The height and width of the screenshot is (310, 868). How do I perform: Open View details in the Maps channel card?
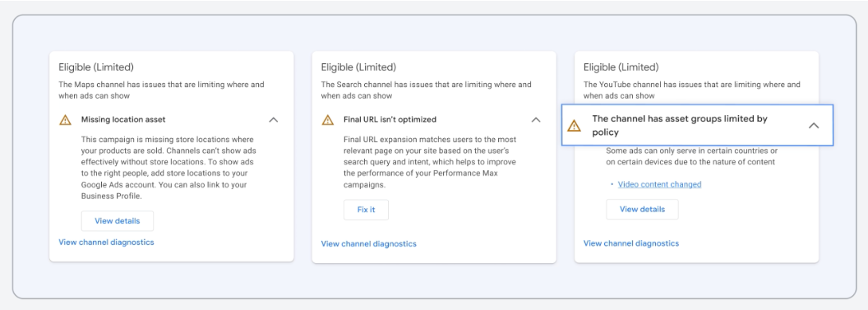[x=118, y=221]
